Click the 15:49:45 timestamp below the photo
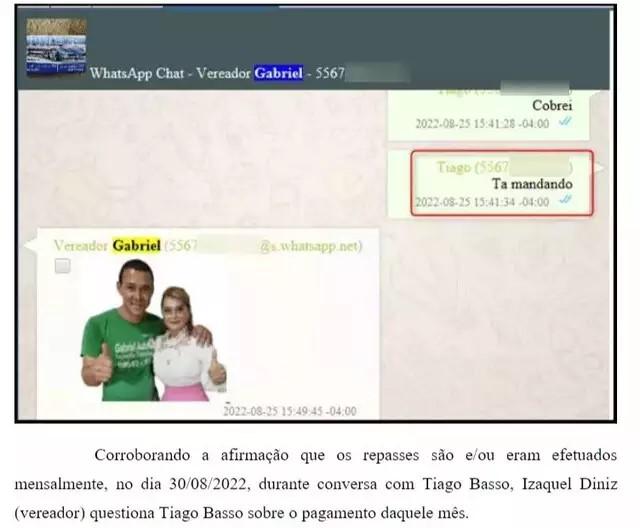Screen dimensions: 640x528 tap(289, 410)
